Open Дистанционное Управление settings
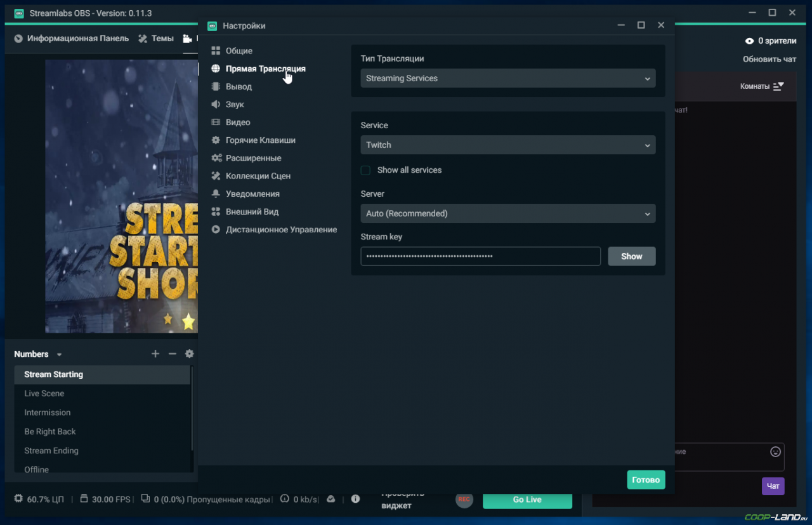This screenshot has height=525, width=812. pos(281,229)
